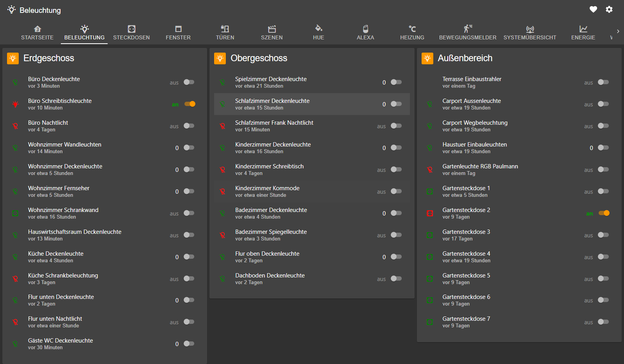Click the Außenbereich card title
The height and width of the screenshot is (364, 624).
465,58
